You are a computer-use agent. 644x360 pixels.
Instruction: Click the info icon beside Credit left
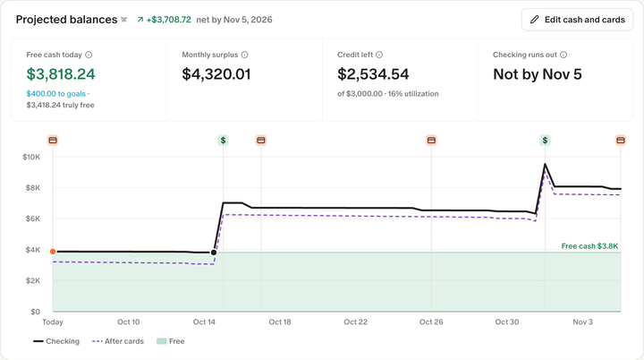(x=379, y=55)
